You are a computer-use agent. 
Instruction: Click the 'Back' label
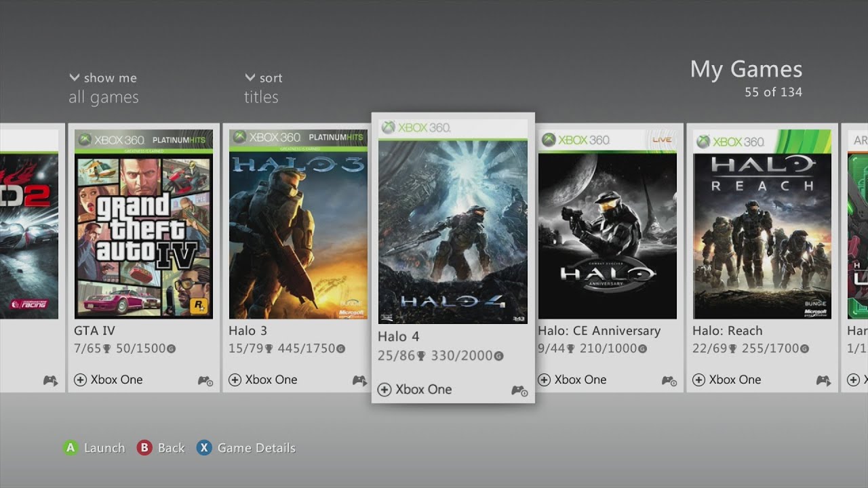coord(171,448)
